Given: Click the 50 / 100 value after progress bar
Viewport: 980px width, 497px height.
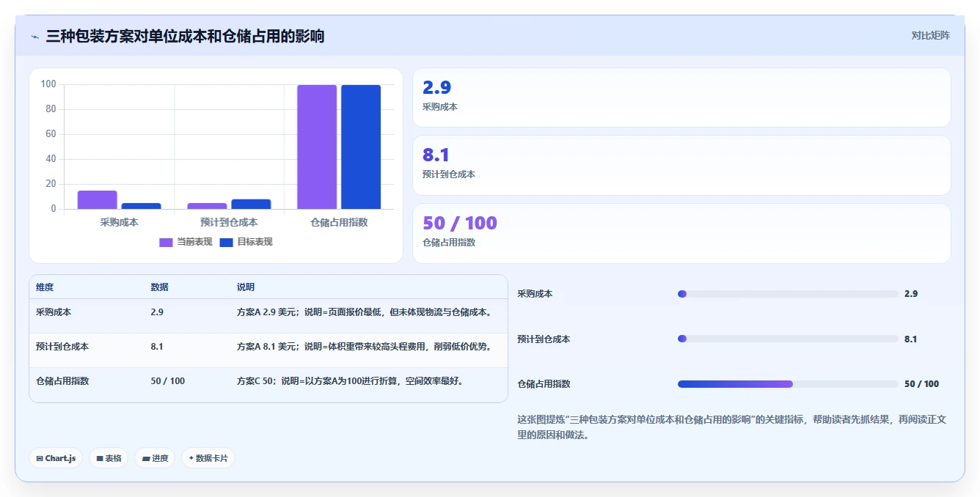Looking at the screenshot, I should point(921,384).
